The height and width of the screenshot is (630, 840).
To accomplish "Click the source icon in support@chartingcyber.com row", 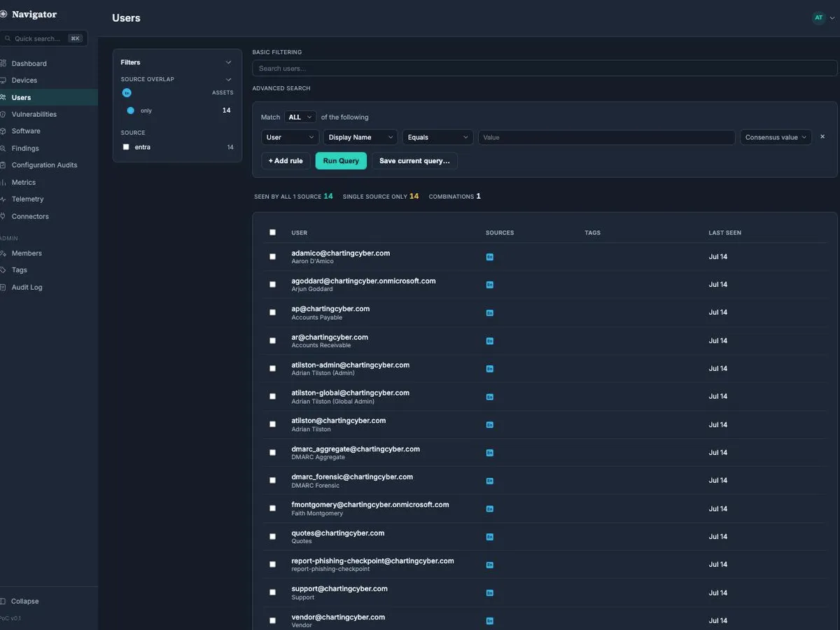I will click(x=490, y=593).
